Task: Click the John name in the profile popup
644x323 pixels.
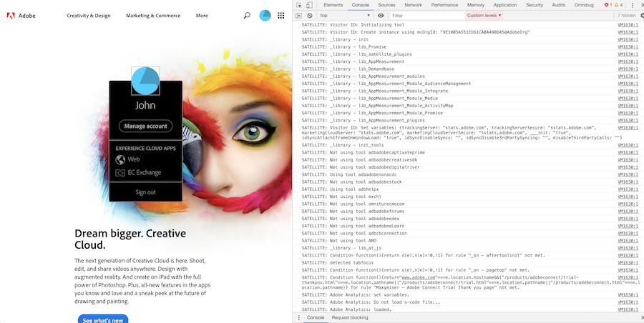Action: pos(145,106)
